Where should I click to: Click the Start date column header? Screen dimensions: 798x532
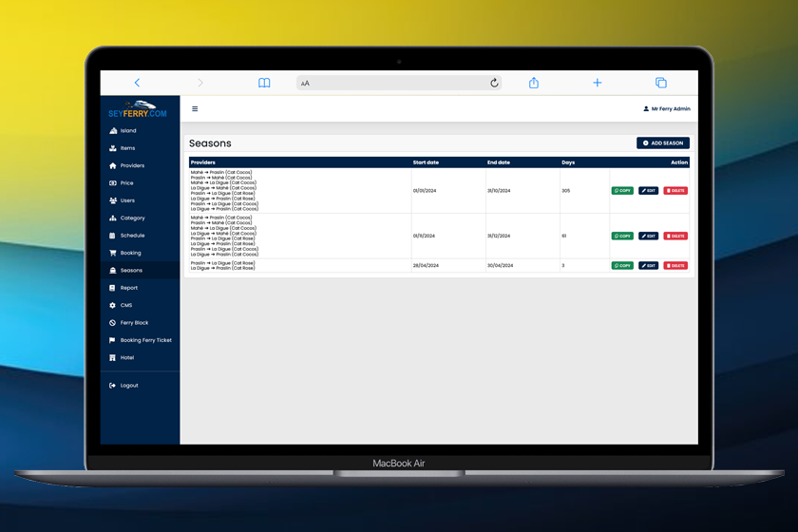[426, 162]
